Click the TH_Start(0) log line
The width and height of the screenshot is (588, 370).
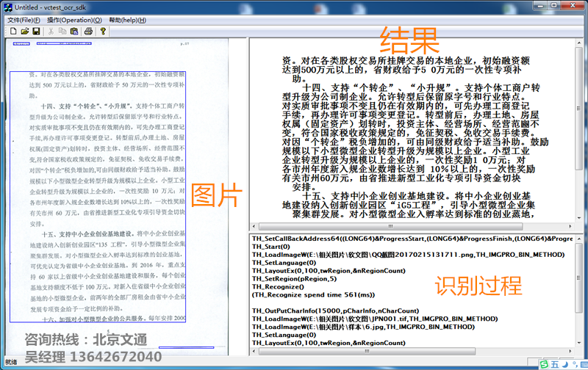(271, 247)
